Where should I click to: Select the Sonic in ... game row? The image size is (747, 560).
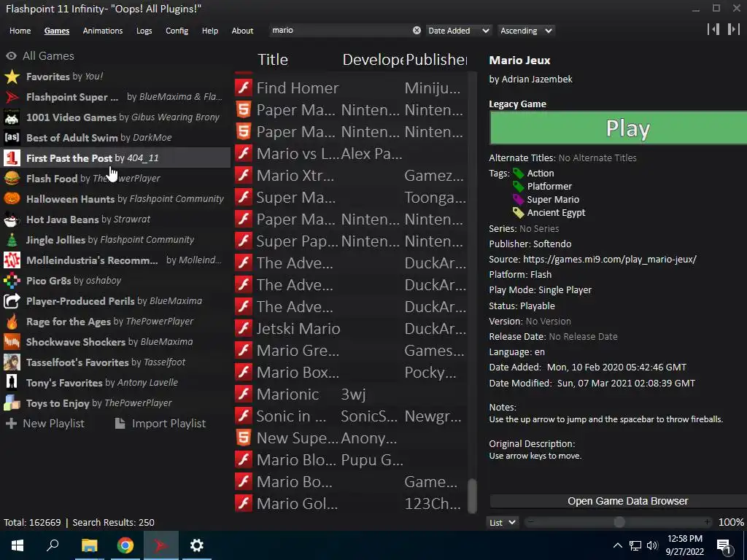[x=351, y=416]
